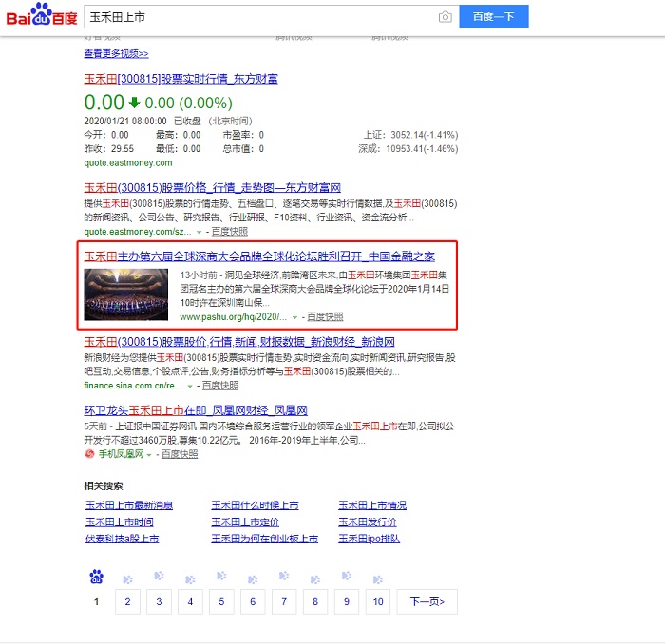Search related term 伏泰科技a股上市
Viewport: 665px width, 644px height.
pos(123,539)
